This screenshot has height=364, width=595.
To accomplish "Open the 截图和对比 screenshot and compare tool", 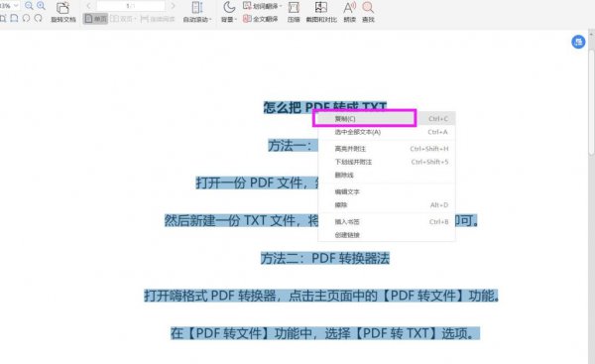I will pos(321,12).
